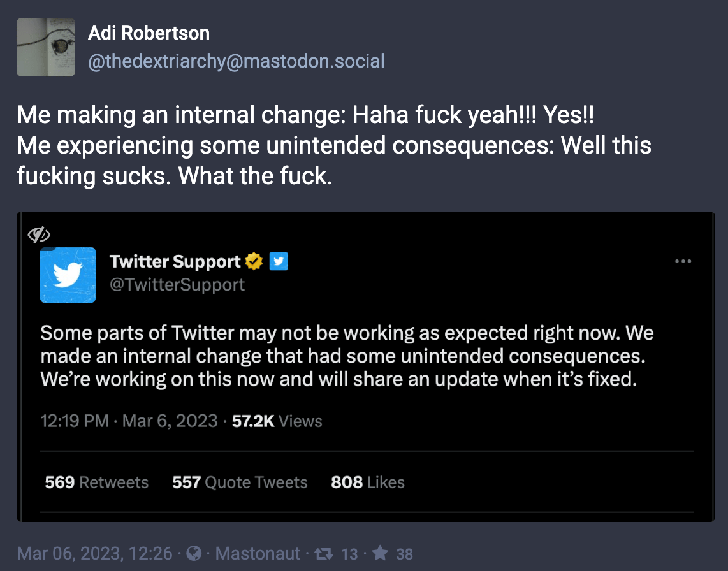Click the favorite star icon showing 38
This screenshot has height=571, width=728.
coord(381,553)
